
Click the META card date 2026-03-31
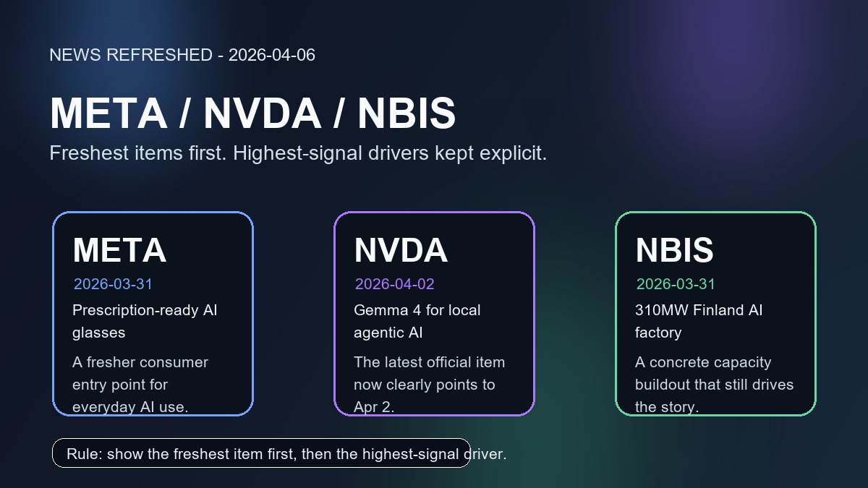(113, 284)
